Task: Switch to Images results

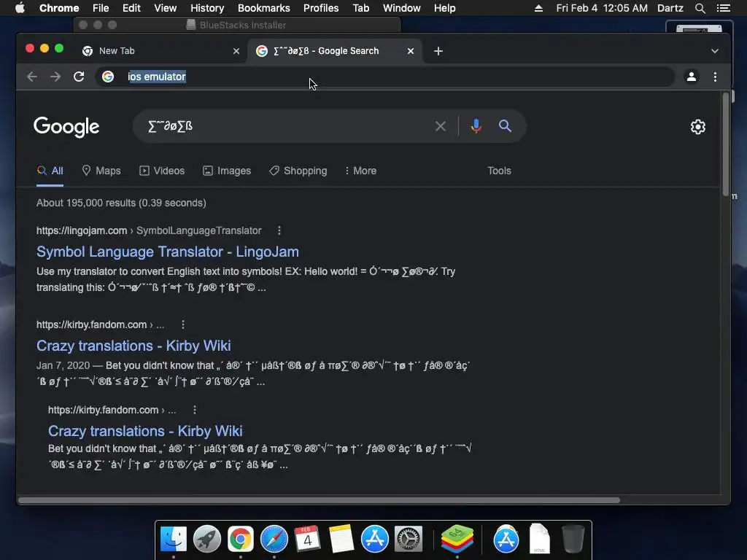Action: (227, 171)
